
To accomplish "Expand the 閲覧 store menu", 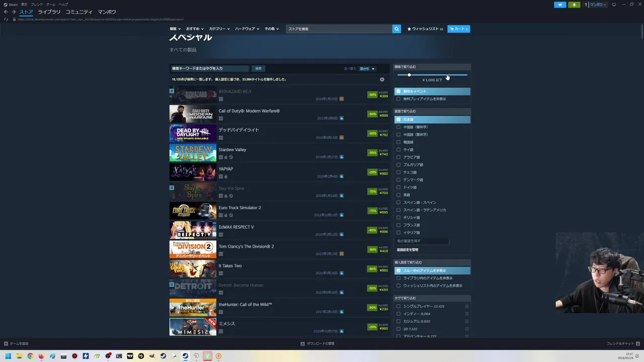I will [175, 29].
